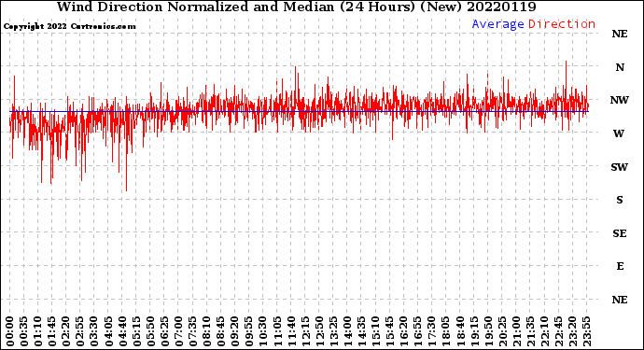The image size is (644, 350).
Task: Click the W axis label
Action: pyautogui.click(x=619, y=133)
